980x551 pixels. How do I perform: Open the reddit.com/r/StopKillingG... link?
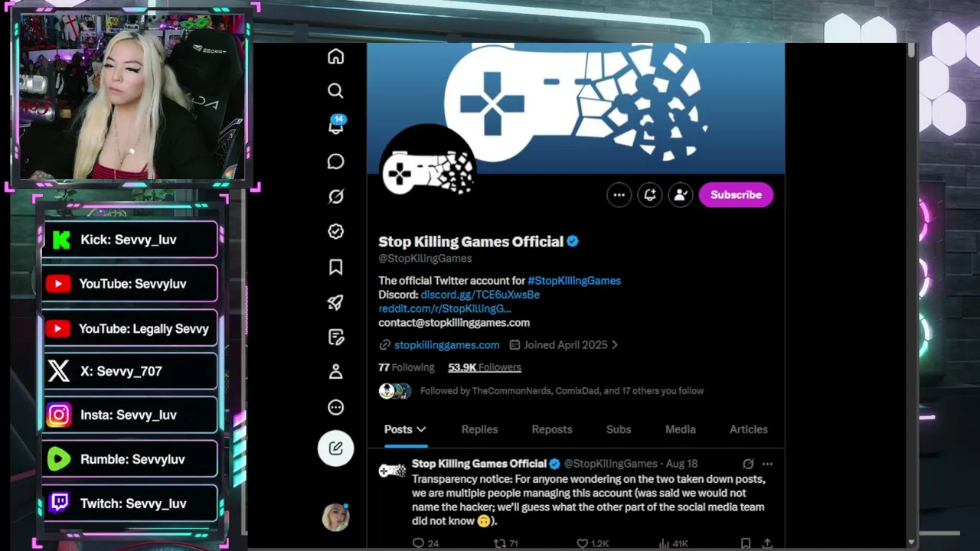point(444,308)
